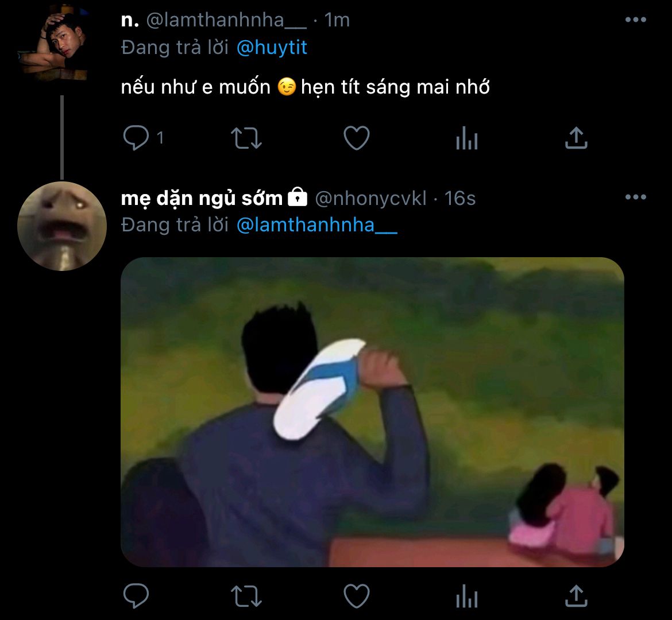The height and width of the screenshot is (620, 672).
Task: Click the display name "mẹ dặn ngủ sớm"
Action: 202,199
